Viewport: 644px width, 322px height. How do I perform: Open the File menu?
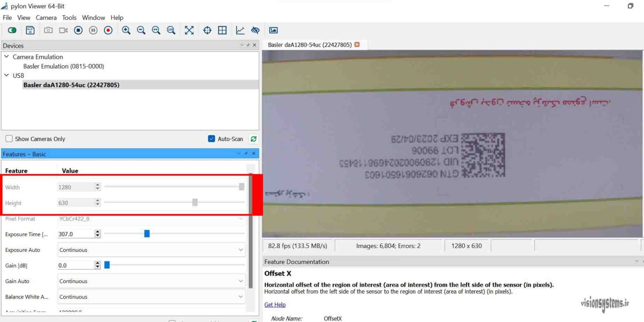click(x=7, y=17)
